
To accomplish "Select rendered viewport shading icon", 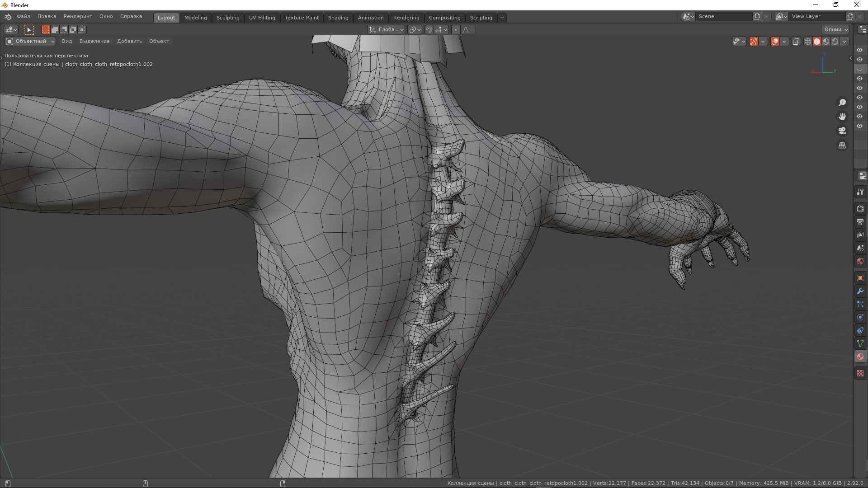I will (835, 42).
